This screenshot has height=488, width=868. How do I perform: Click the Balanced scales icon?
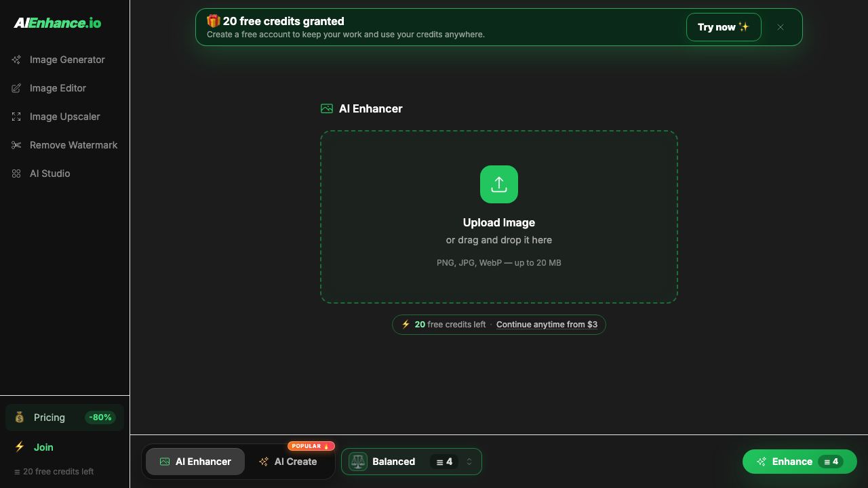358,462
